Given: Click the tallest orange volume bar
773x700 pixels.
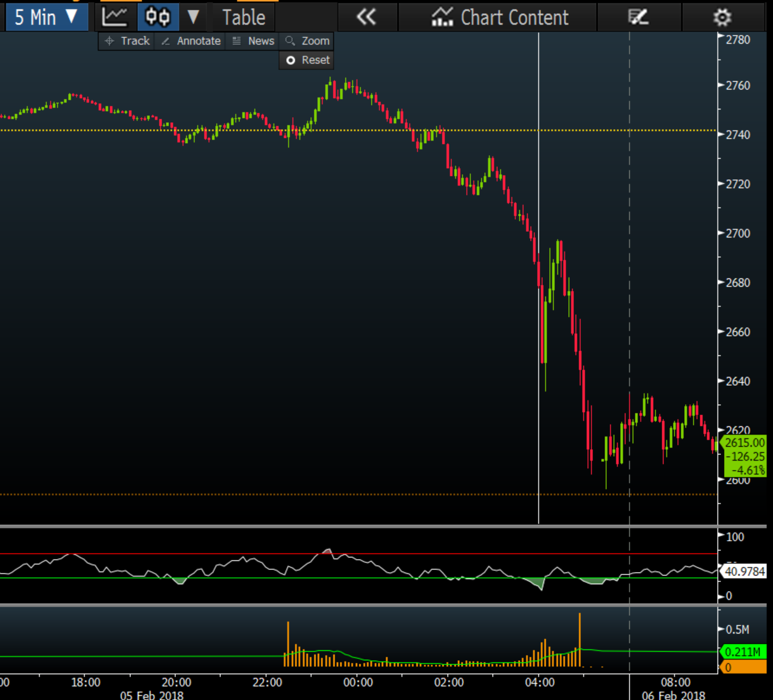Looking at the screenshot, I should pyautogui.click(x=580, y=640).
